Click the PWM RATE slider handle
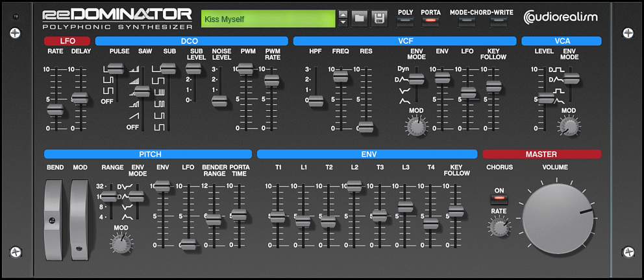 271,80
